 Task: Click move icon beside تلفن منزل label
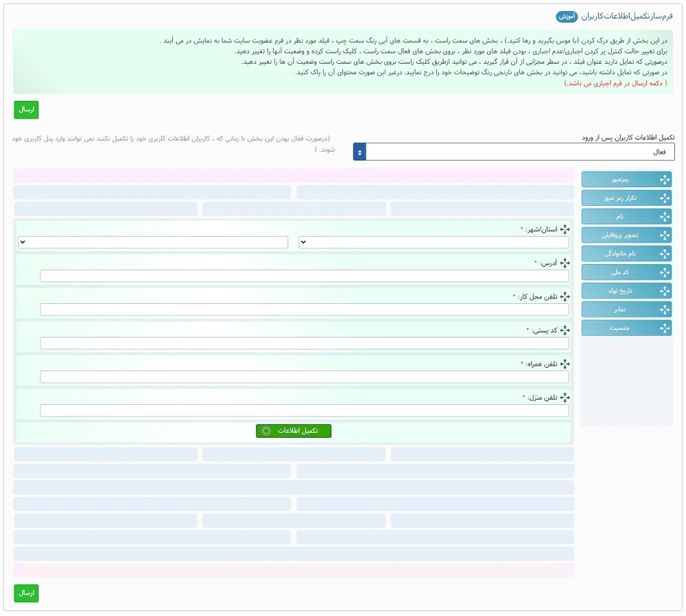click(565, 397)
